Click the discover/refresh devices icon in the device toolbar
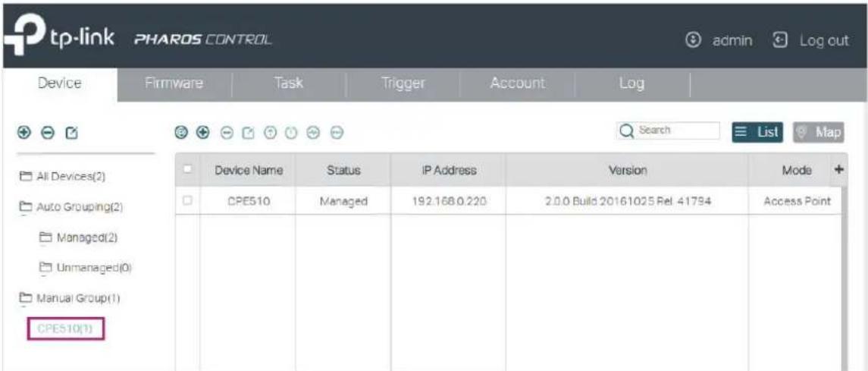868x371 pixels. (180, 132)
